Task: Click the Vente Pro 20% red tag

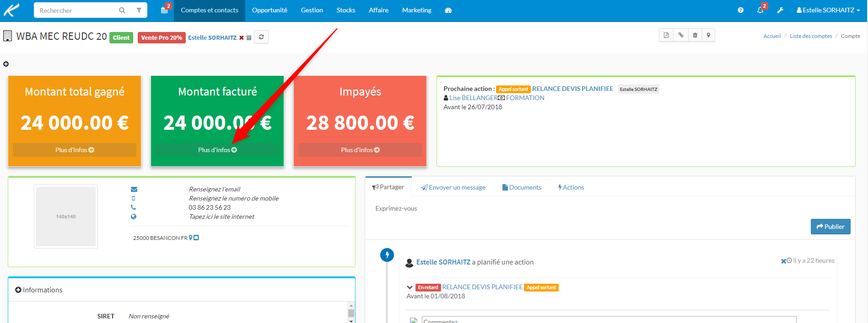Action: click(x=162, y=37)
